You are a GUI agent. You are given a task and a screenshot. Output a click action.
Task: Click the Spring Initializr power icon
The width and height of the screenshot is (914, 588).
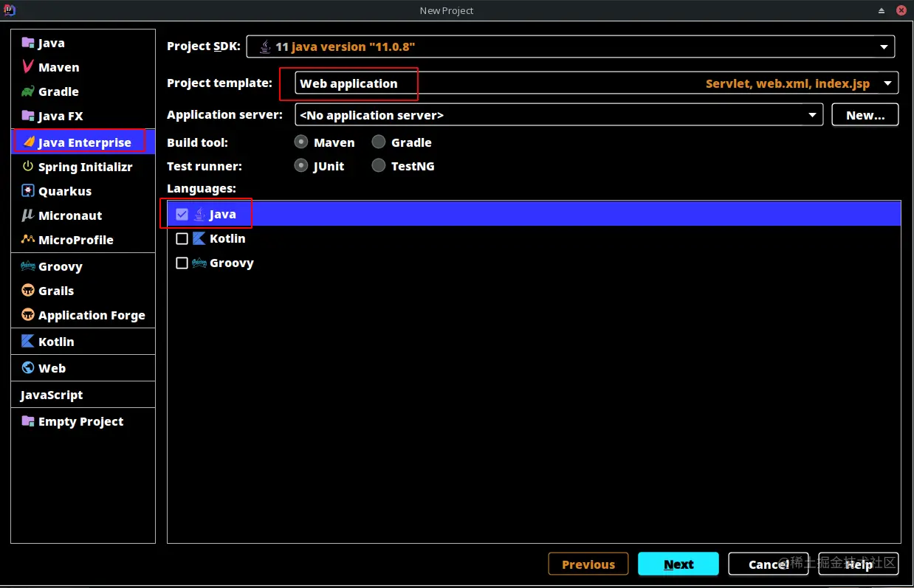(28, 167)
